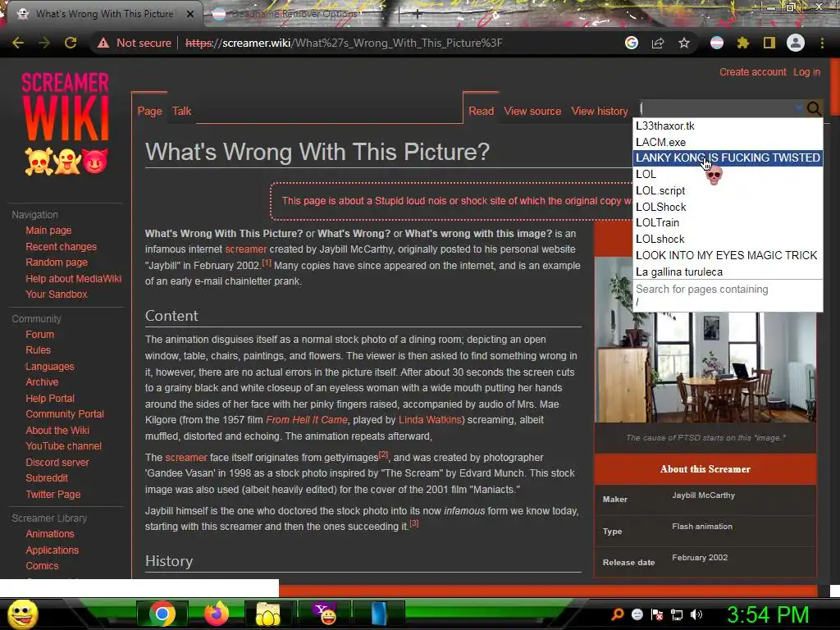The width and height of the screenshot is (840, 630).
Task: Choose LANKY KONG IS FUCKING TWISTED suggestion
Action: tap(728, 157)
